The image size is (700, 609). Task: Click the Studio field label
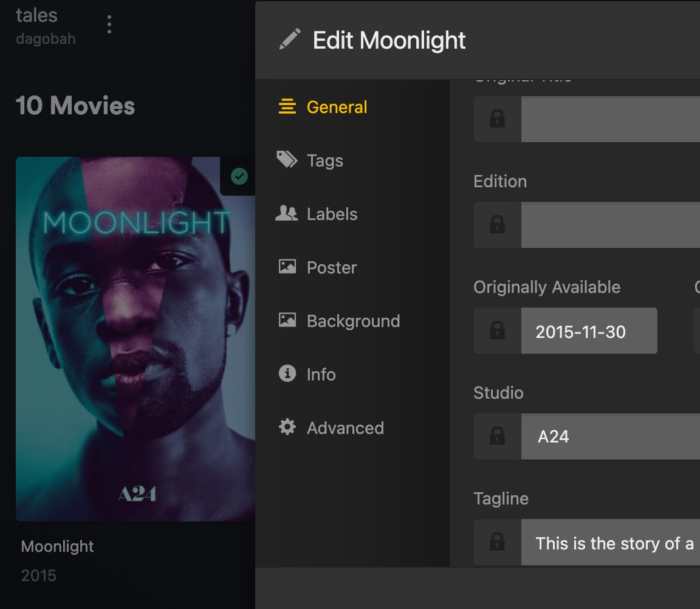(498, 393)
